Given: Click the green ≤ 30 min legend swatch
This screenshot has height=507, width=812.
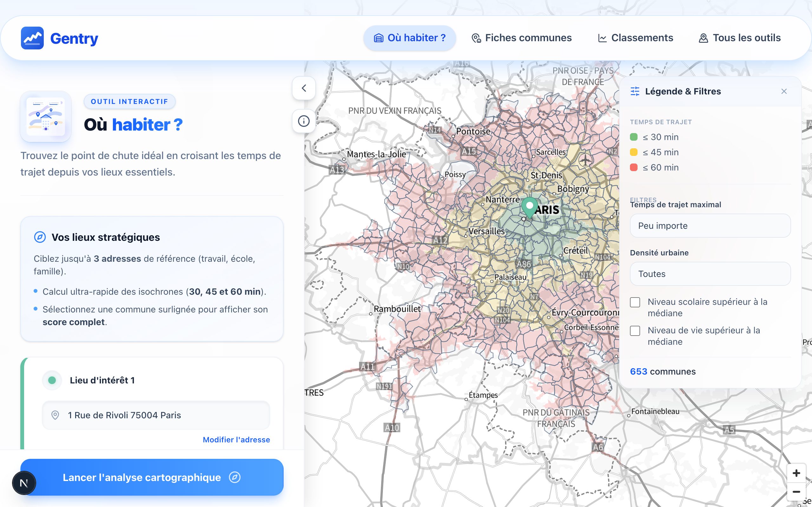Looking at the screenshot, I should click(633, 137).
